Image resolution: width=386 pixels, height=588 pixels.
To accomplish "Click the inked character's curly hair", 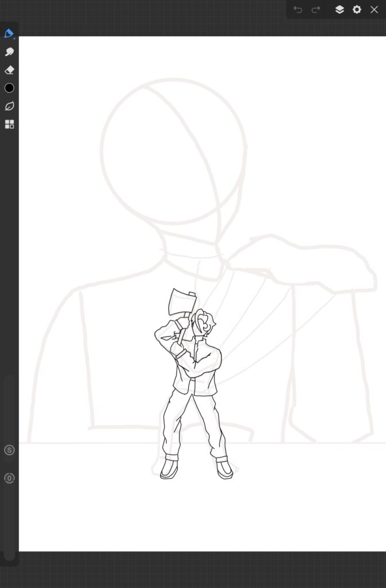I will 203,322.
